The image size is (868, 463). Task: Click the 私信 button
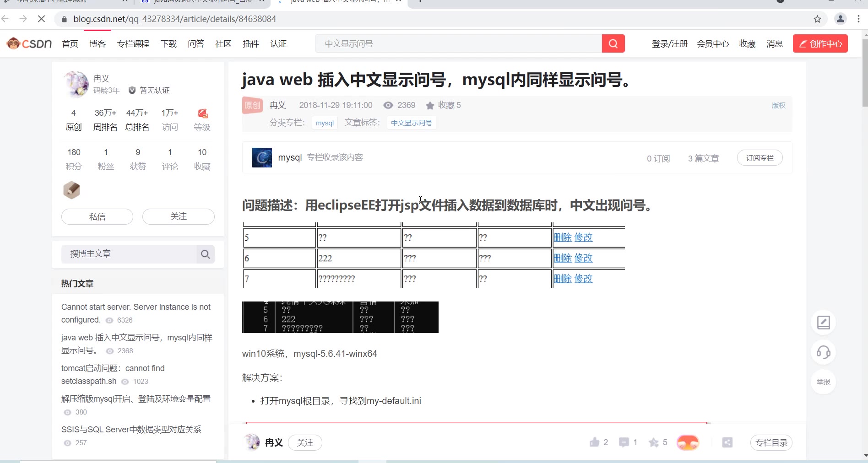click(97, 216)
